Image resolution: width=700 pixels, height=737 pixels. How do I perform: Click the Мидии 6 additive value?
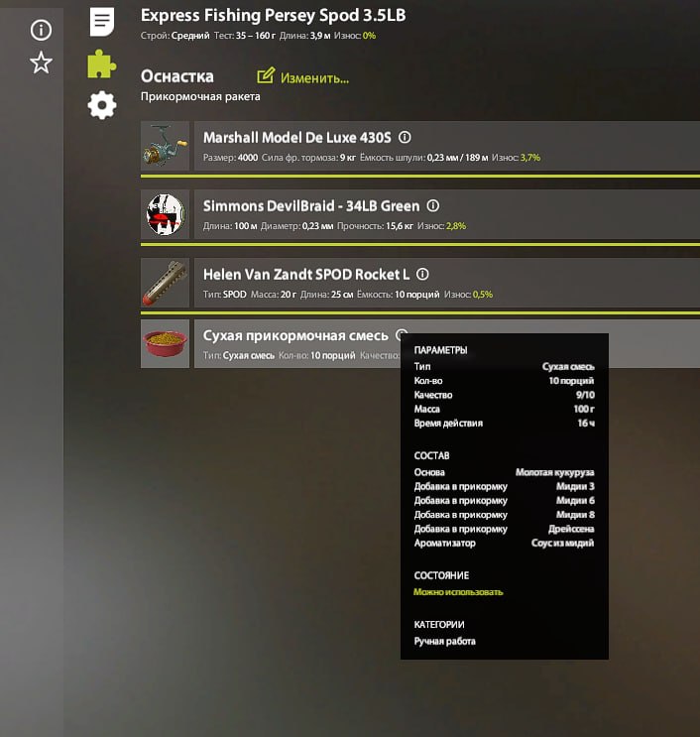tap(575, 501)
